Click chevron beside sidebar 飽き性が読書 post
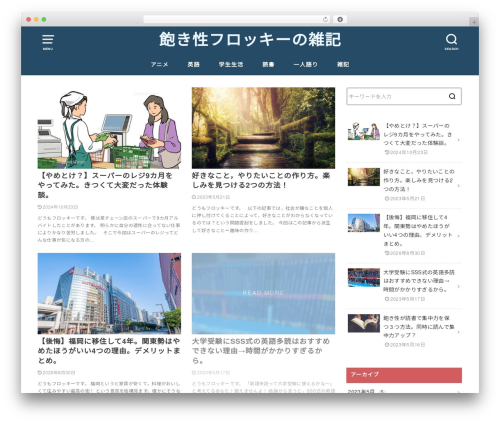Image resolution: width=500 pixels, height=423 pixels. tap(459, 332)
